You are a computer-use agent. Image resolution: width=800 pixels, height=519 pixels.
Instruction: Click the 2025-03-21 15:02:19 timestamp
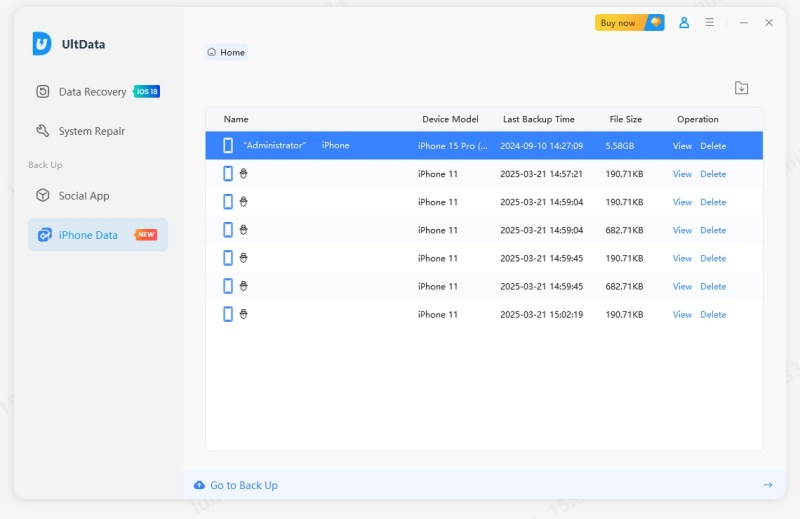[x=541, y=314]
